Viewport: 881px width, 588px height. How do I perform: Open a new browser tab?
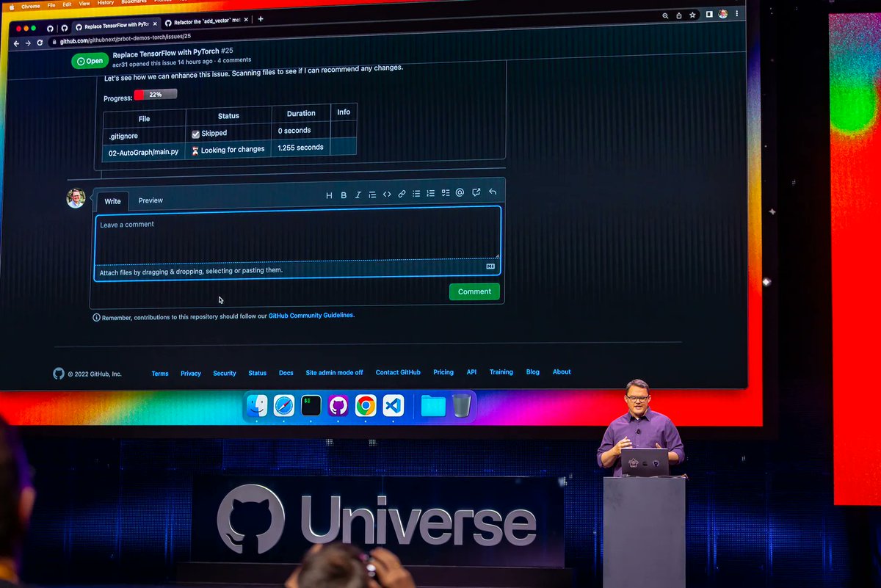pyautogui.click(x=260, y=19)
